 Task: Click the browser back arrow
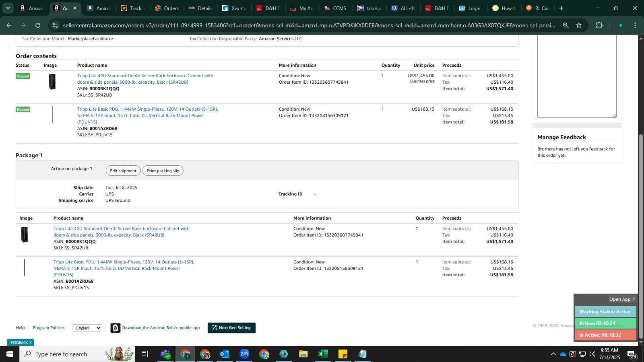pos(9,25)
